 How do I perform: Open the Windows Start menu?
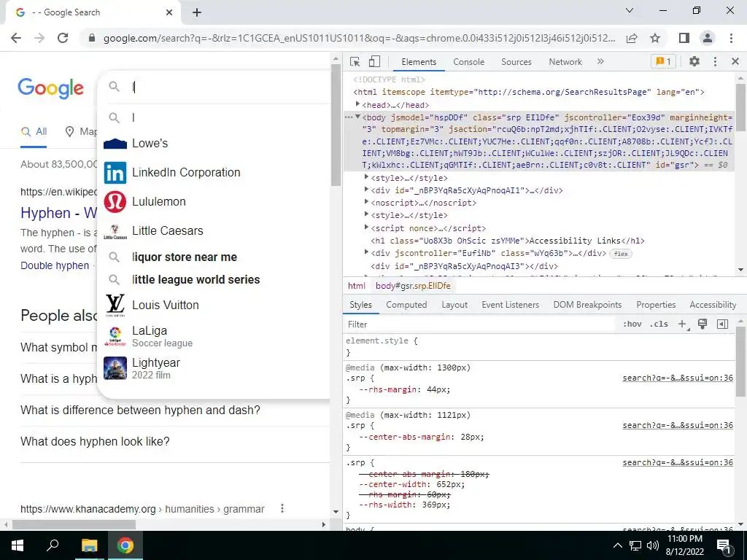[18, 545]
